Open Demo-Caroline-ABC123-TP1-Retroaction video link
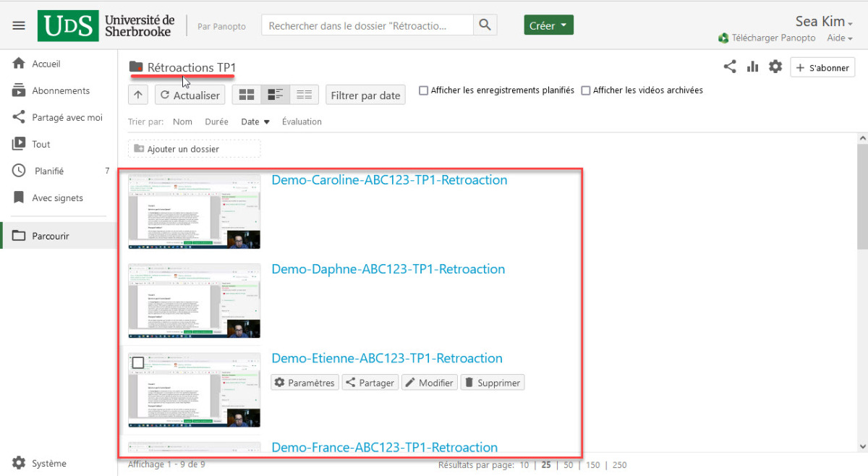 [x=389, y=180]
